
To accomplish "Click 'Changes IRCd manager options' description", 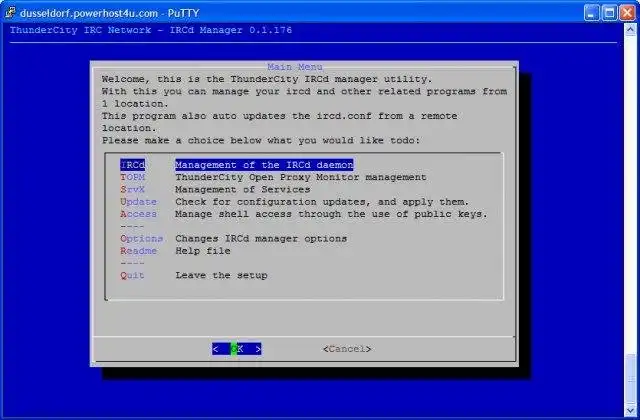I will point(261,238).
